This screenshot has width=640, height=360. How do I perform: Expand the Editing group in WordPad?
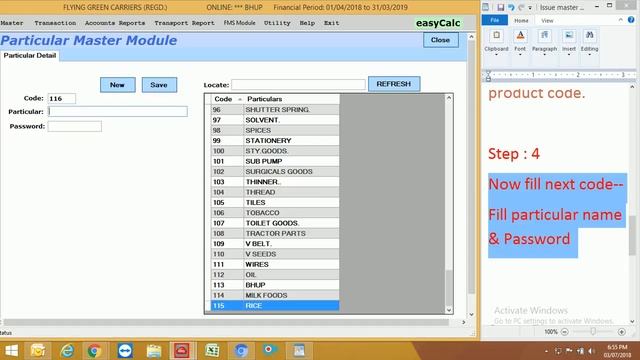pos(589,42)
